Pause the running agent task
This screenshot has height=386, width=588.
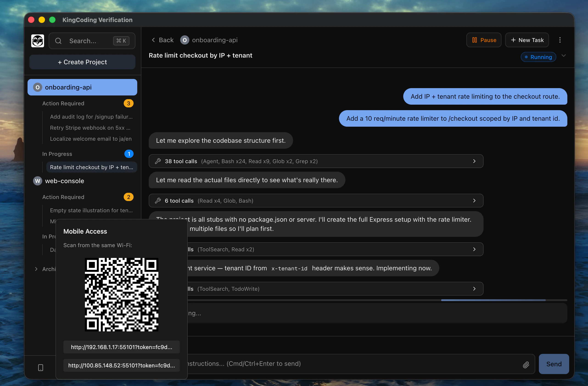[x=483, y=40]
